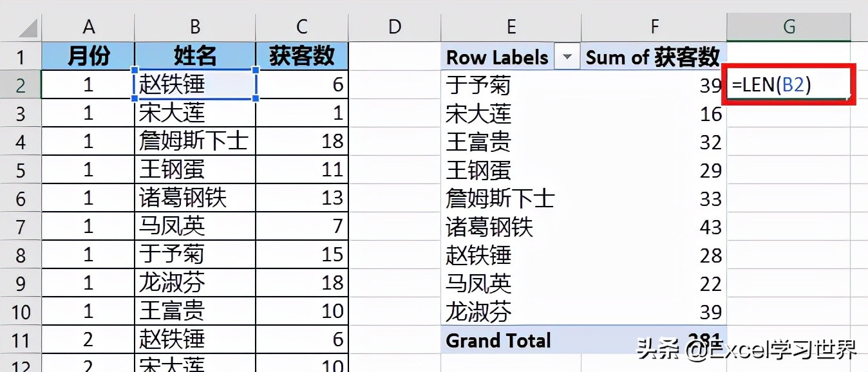Click the Grand Total cell
Image resolution: width=868 pixels, height=372 pixels.
coord(496,340)
